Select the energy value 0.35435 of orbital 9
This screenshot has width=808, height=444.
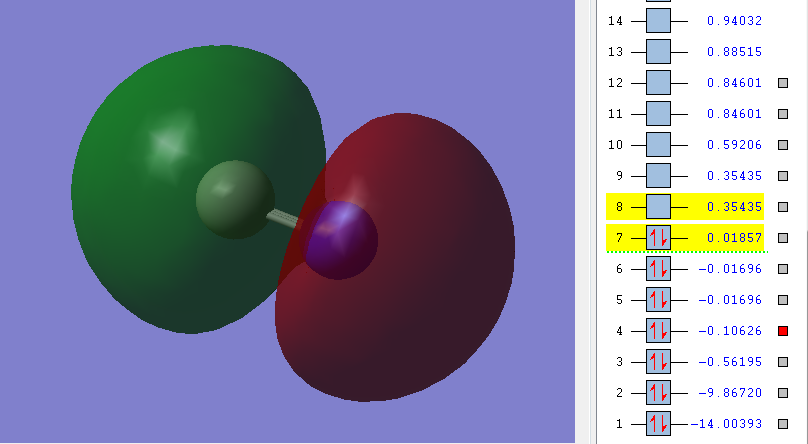pos(734,176)
